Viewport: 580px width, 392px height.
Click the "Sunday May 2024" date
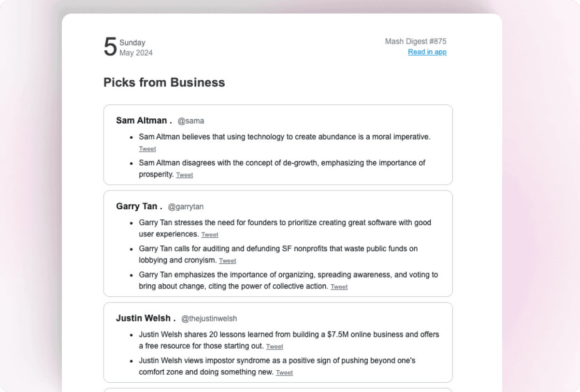point(136,47)
